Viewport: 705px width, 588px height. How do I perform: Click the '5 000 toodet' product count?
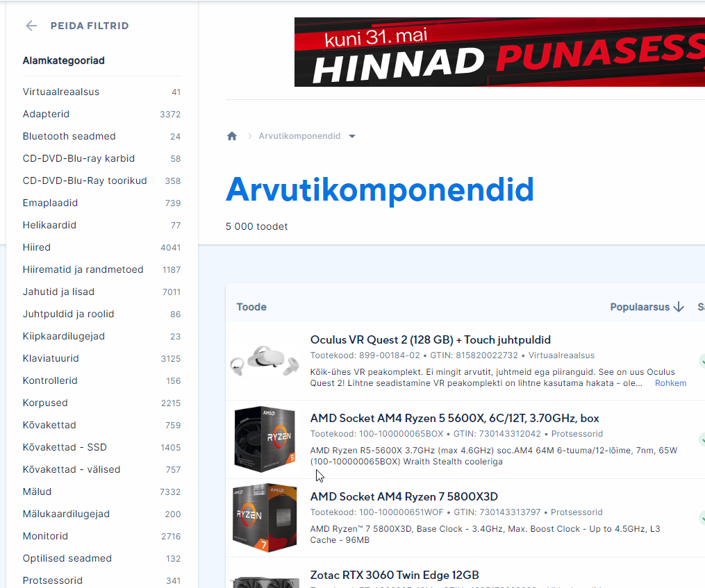(x=257, y=226)
